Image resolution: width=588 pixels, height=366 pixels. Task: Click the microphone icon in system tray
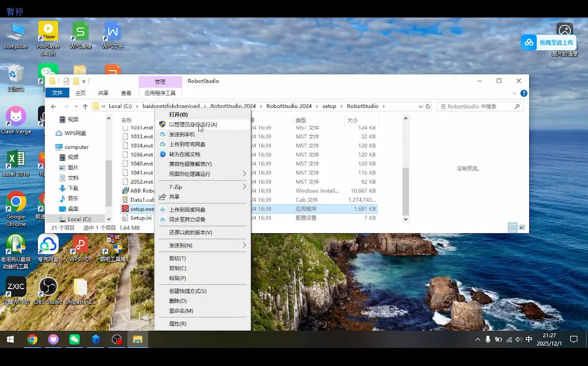488,339
